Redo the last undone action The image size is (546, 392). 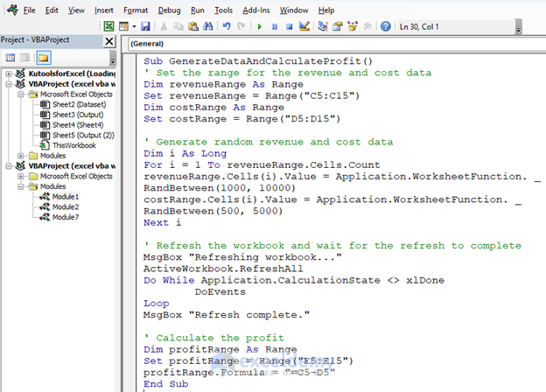(241, 26)
